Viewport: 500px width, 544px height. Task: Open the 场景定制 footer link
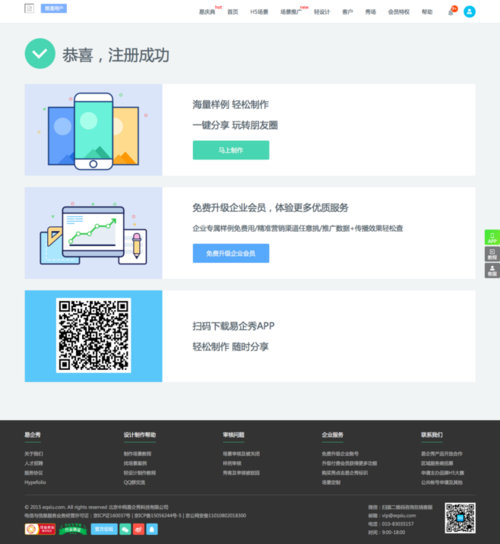331,482
